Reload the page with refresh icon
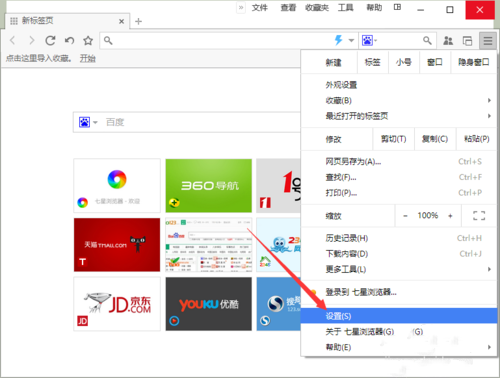The image size is (500, 378). point(50,41)
